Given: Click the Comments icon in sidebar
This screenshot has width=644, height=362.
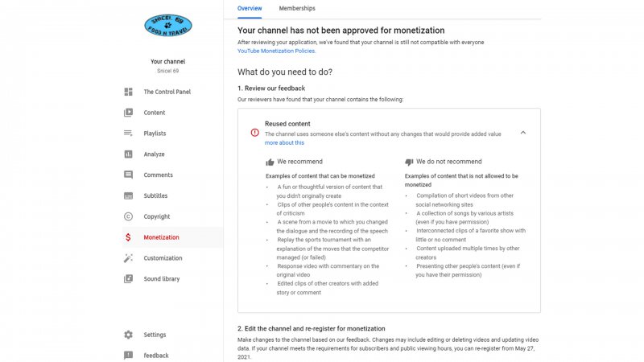Looking at the screenshot, I should point(128,175).
